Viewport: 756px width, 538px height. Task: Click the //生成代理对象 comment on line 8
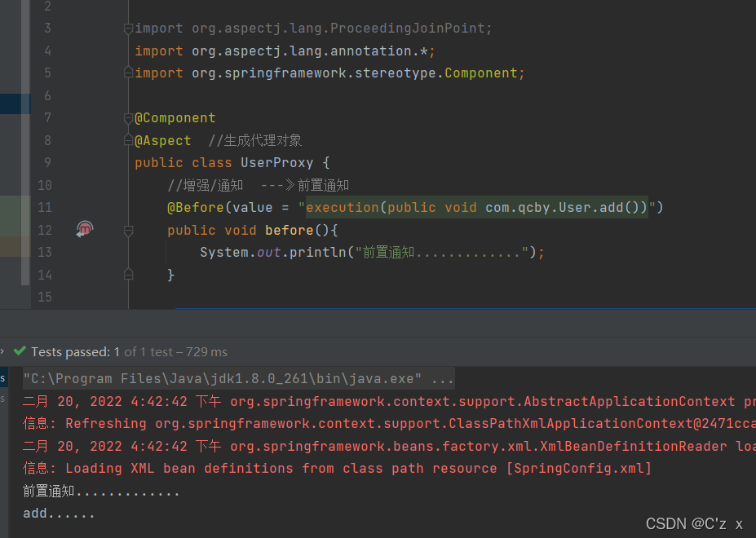[x=255, y=141]
